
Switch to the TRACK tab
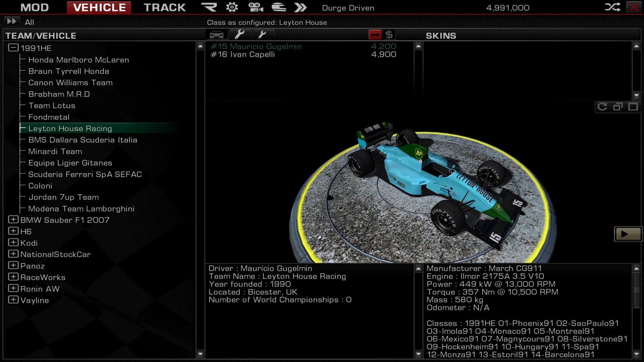click(x=165, y=8)
